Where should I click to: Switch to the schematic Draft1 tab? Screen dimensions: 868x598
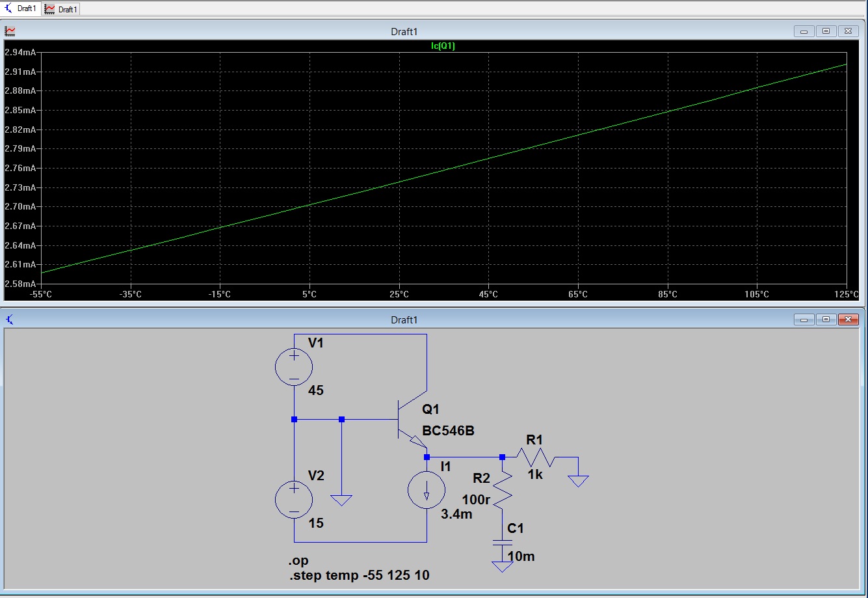coord(21,8)
